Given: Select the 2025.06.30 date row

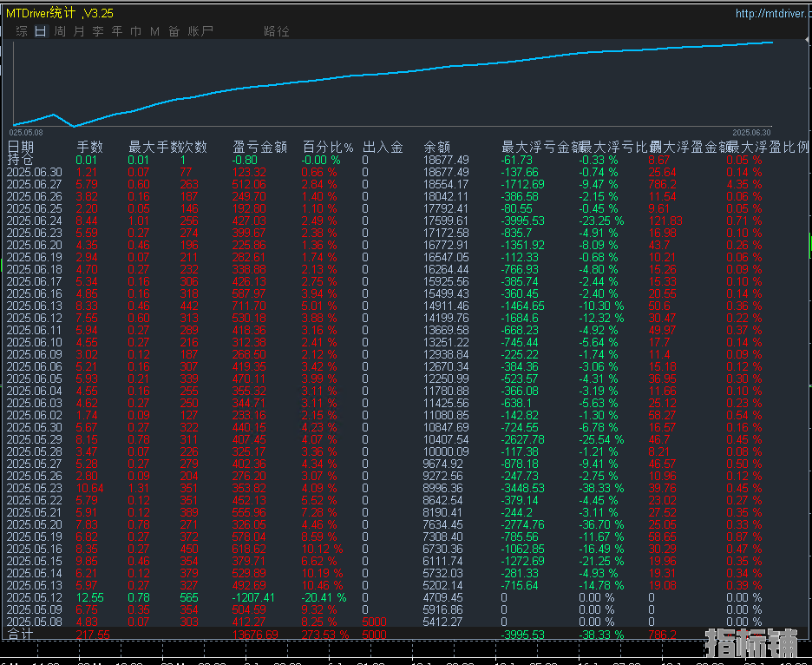Looking at the screenshot, I should pos(34,172).
